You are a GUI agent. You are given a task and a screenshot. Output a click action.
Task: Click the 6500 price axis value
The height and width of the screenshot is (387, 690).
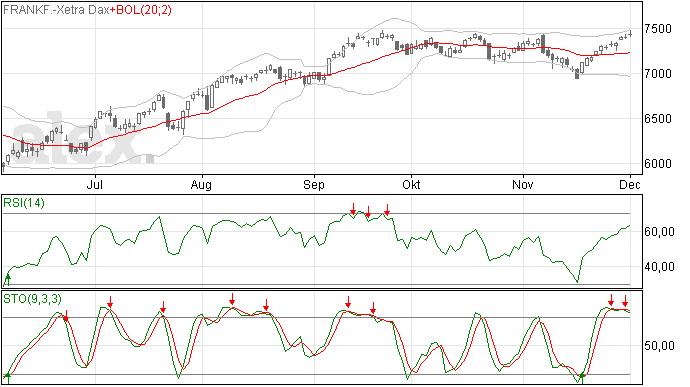coord(658,118)
